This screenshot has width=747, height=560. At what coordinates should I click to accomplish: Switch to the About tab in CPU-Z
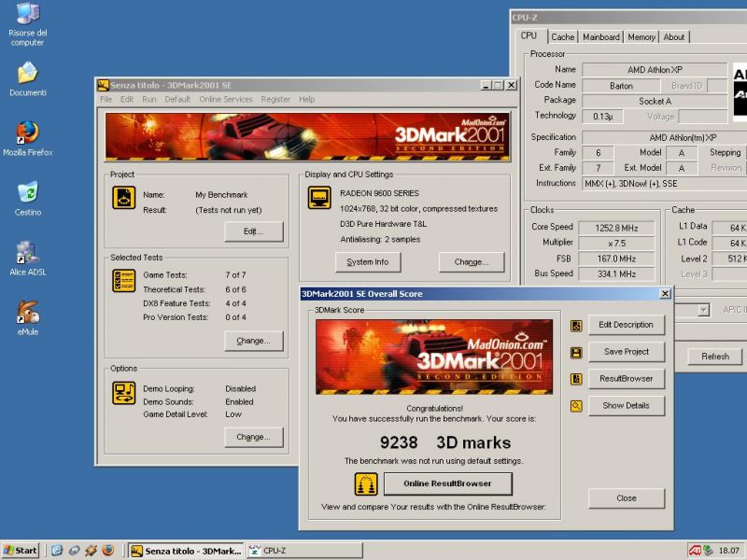click(x=673, y=37)
